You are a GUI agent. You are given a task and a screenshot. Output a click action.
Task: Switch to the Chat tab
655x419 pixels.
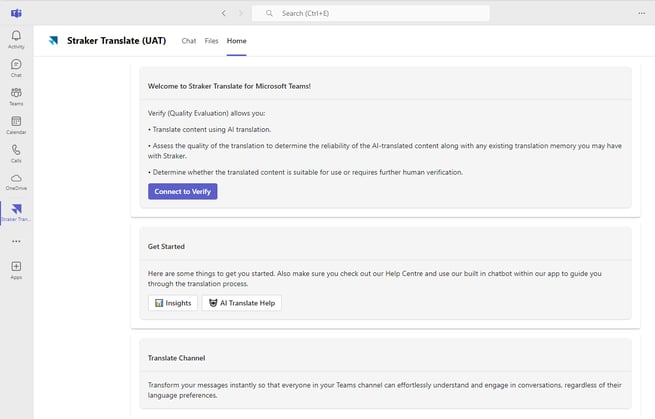[189, 41]
